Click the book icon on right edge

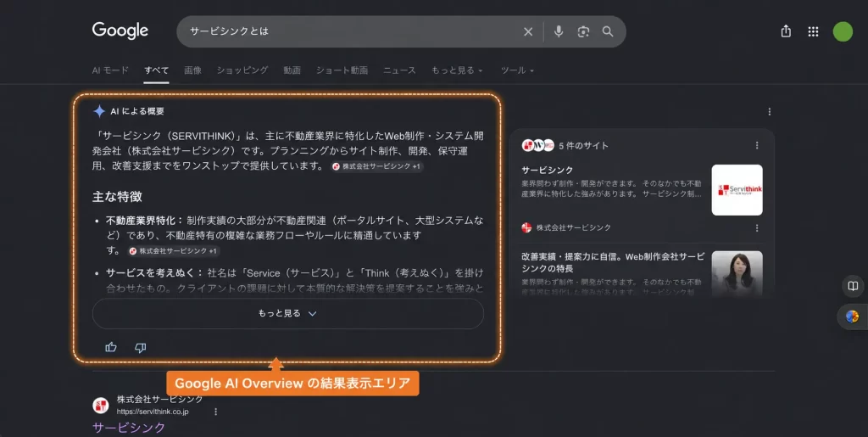pos(853,286)
